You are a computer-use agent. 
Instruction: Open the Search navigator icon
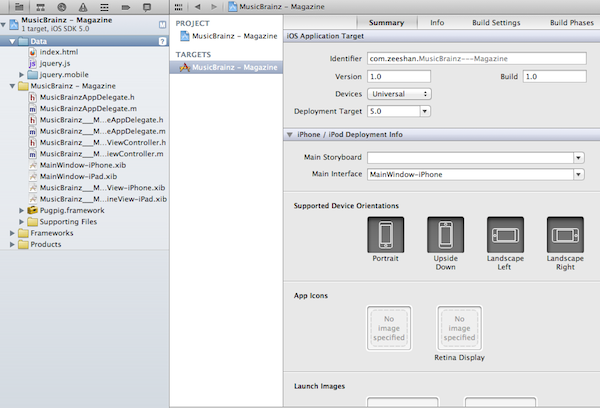[x=62, y=7]
